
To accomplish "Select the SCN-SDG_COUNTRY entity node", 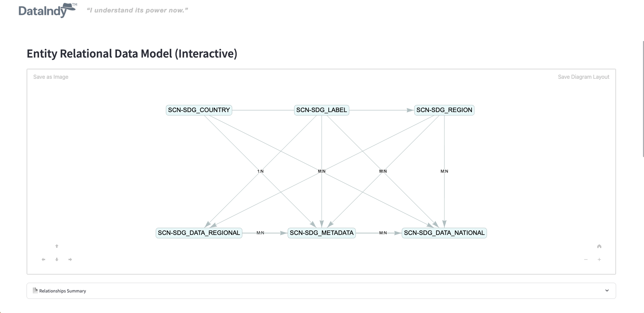I will (x=198, y=110).
